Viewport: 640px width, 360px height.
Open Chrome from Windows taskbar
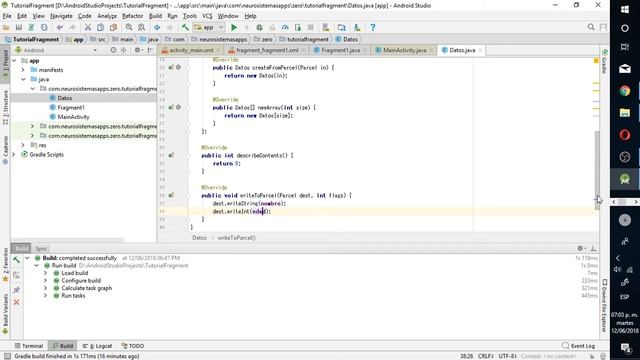[624, 91]
